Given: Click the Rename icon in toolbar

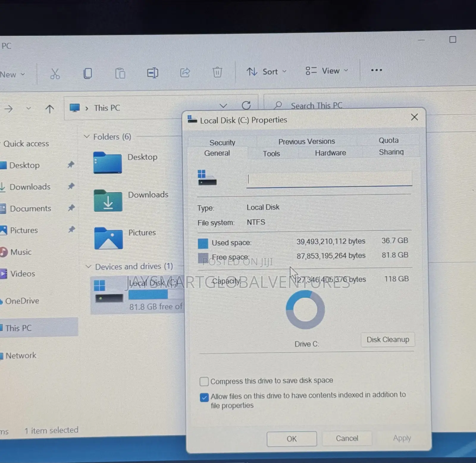Looking at the screenshot, I should tap(153, 73).
